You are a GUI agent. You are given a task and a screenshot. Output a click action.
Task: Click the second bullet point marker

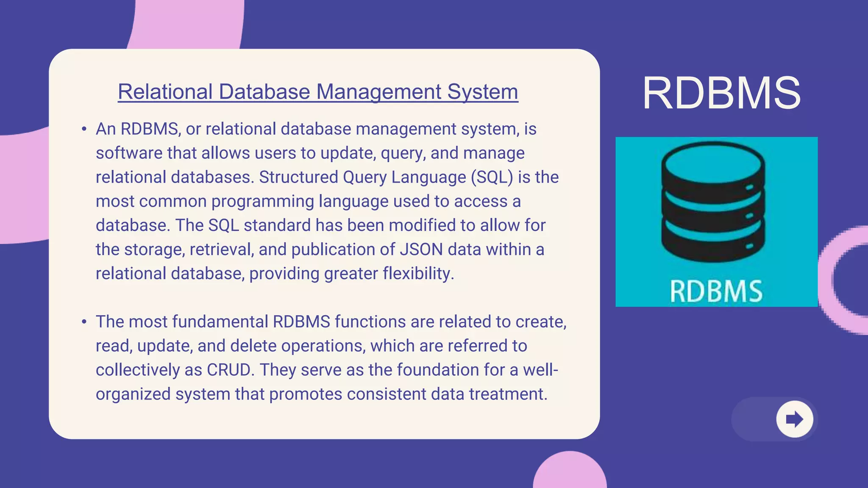click(x=84, y=322)
